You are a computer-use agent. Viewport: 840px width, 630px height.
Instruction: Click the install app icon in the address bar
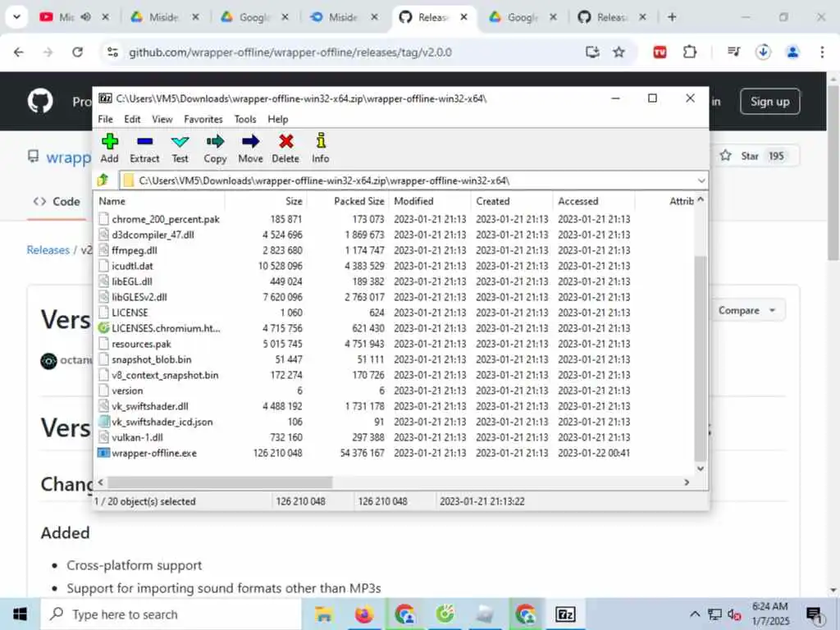tap(592, 52)
